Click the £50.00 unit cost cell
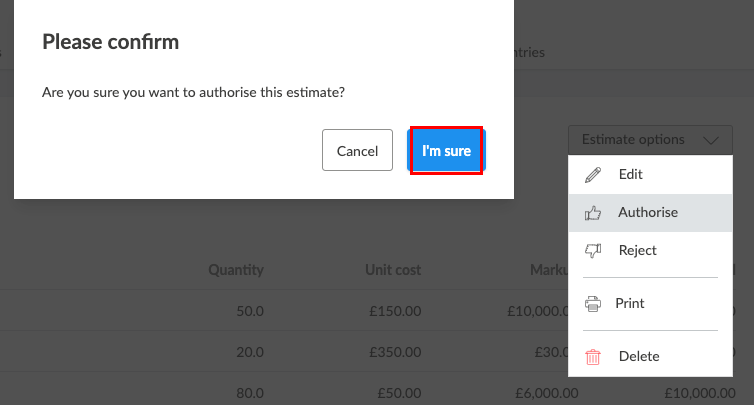 coord(399,393)
